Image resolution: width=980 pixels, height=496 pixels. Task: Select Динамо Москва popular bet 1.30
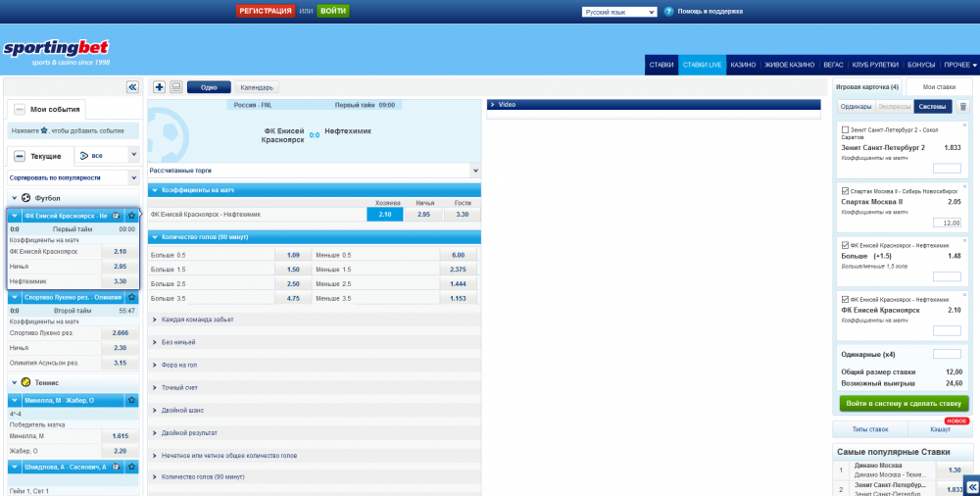point(955,471)
